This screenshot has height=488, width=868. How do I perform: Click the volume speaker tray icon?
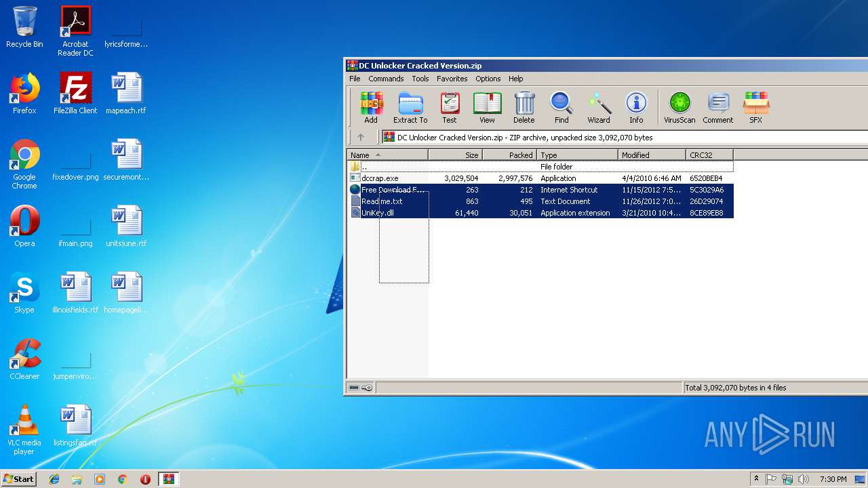(804, 479)
